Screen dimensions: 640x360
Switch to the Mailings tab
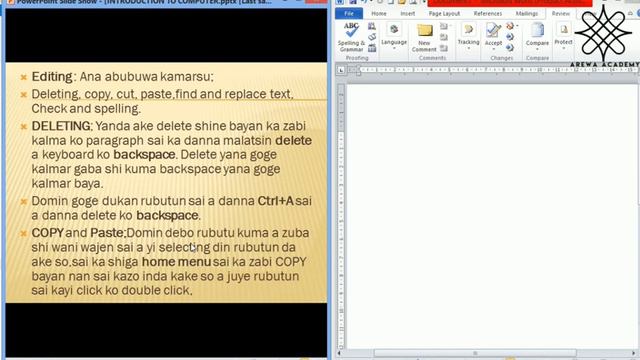527,13
